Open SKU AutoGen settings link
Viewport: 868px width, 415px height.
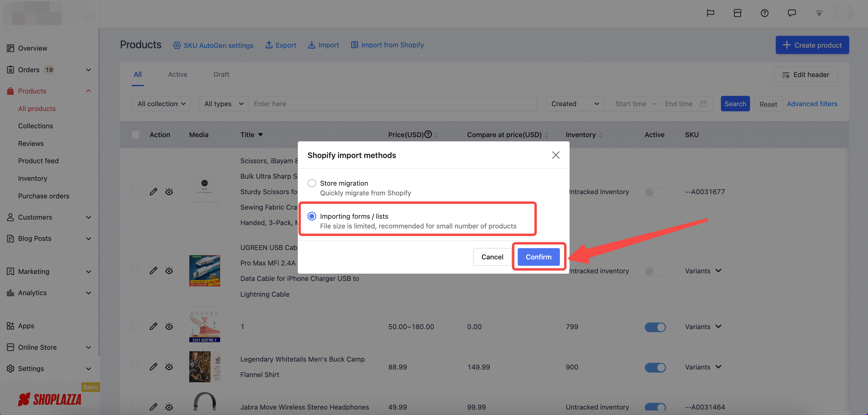click(x=213, y=45)
